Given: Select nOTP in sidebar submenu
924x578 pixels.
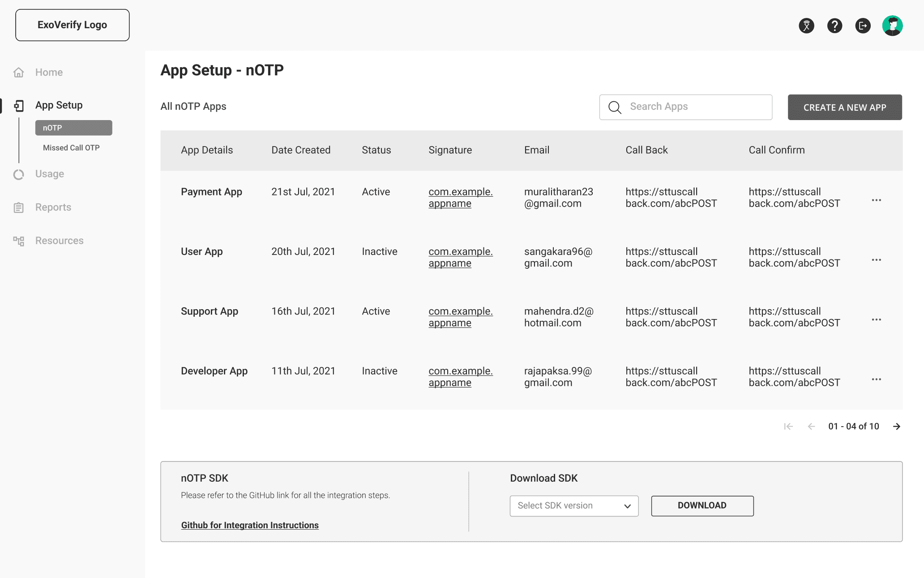Looking at the screenshot, I should (73, 128).
